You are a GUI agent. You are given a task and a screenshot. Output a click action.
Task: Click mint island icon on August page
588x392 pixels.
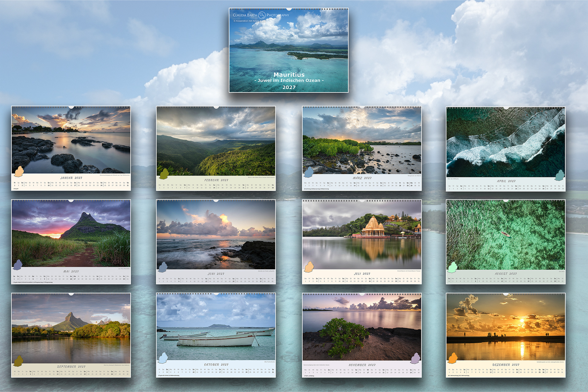click(452, 267)
